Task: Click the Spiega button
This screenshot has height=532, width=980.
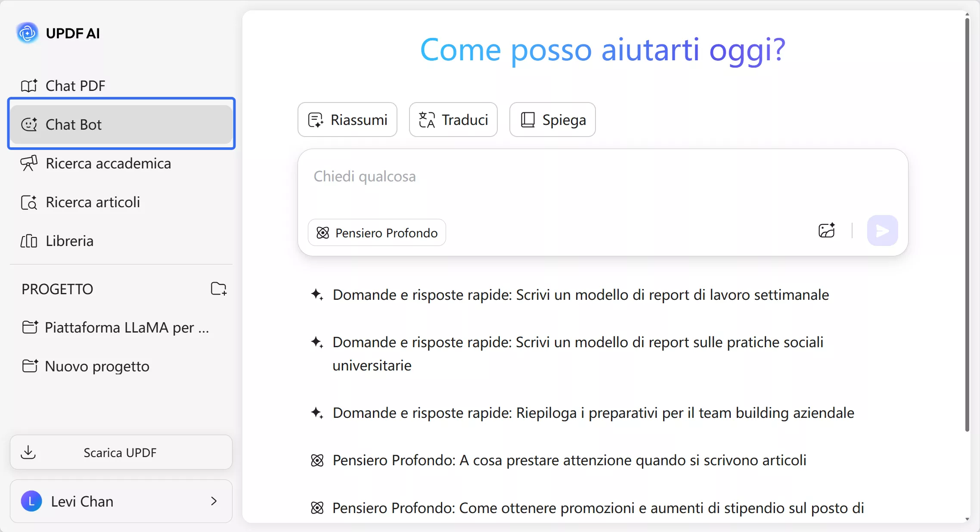Action: [552, 120]
